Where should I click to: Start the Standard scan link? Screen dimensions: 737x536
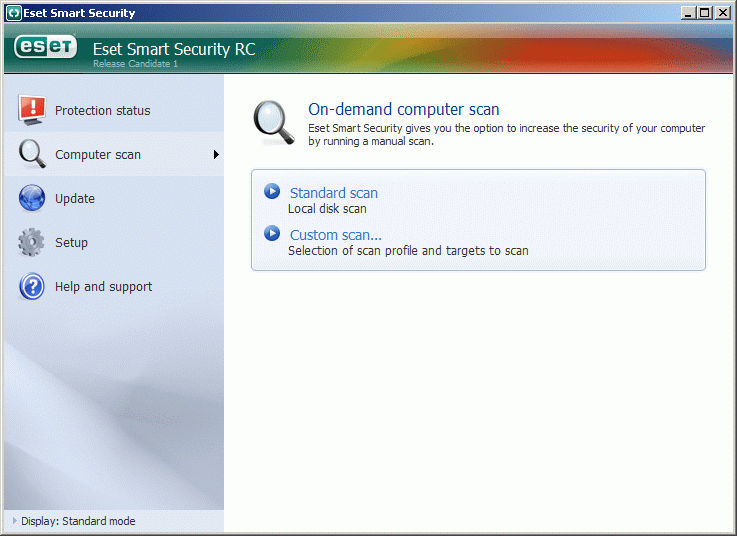pyautogui.click(x=334, y=193)
